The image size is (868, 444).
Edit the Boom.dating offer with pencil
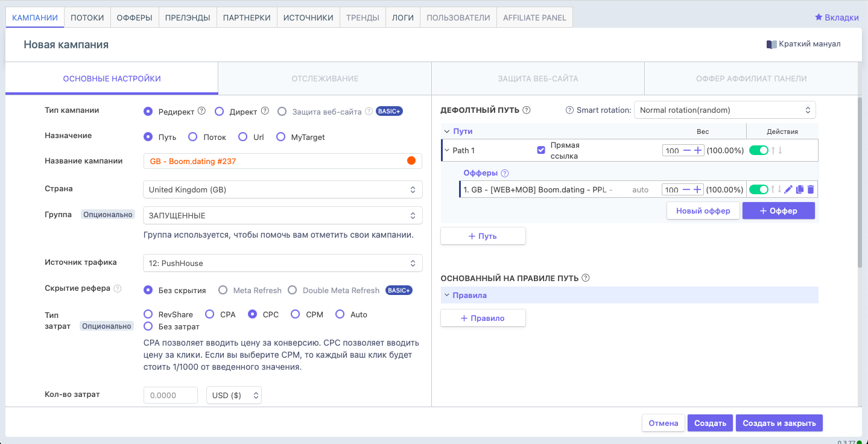[x=789, y=189]
